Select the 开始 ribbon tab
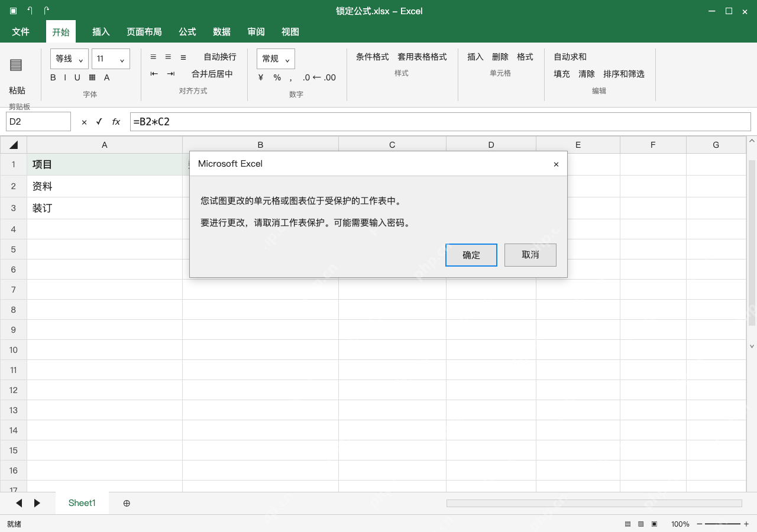 (61, 32)
